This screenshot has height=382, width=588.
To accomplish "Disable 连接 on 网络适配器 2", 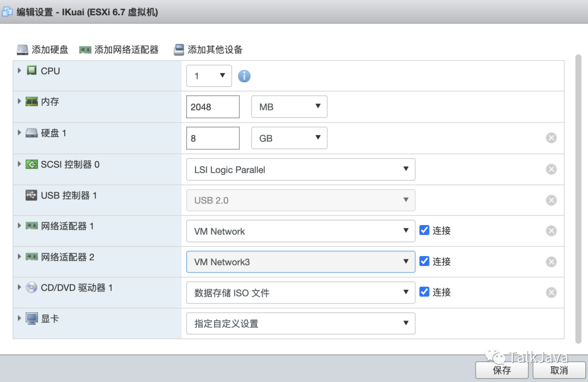I will point(424,261).
